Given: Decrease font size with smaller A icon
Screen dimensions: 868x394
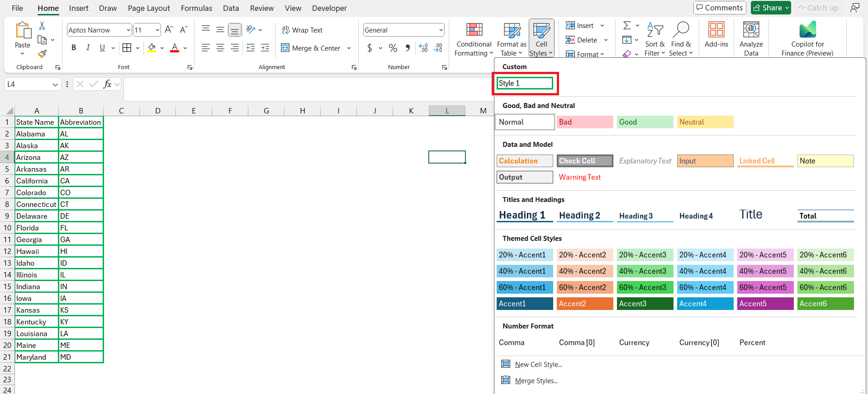Looking at the screenshot, I should coord(183,30).
